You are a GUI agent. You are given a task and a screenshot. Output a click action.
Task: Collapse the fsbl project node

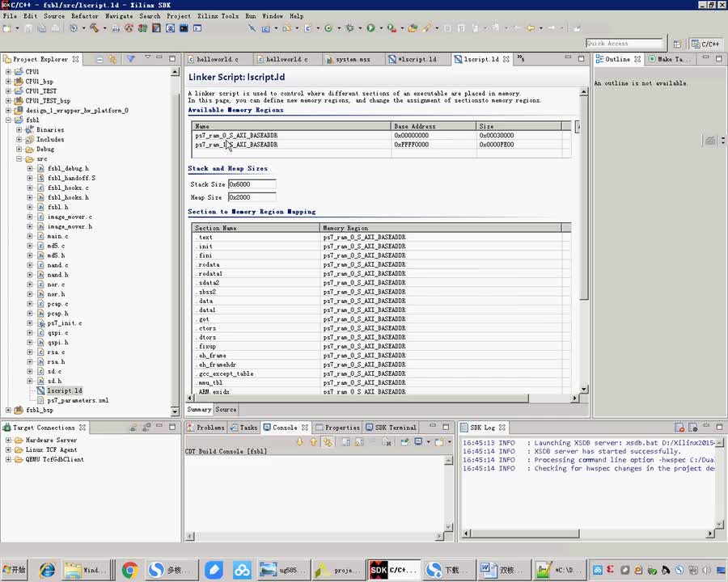click(x=8, y=120)
